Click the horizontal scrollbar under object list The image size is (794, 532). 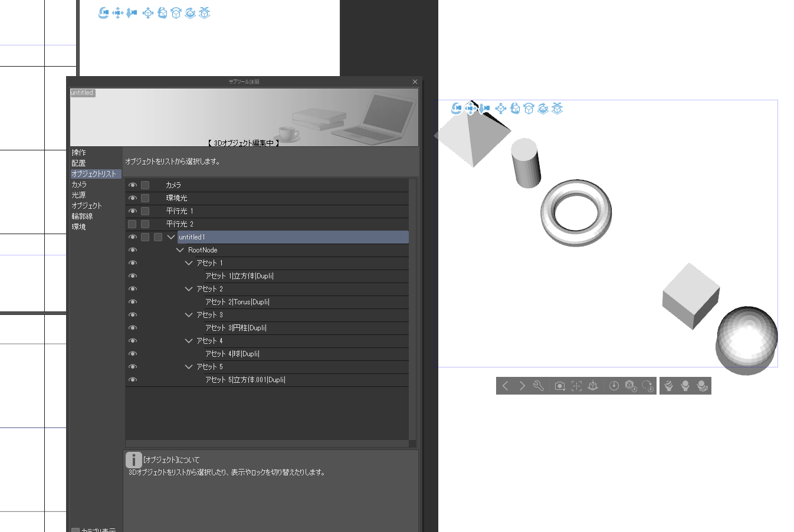267,444
